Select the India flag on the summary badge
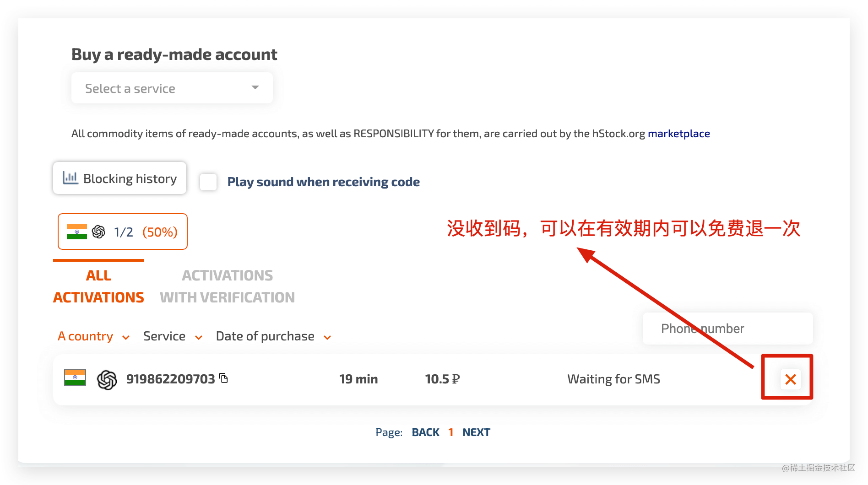Screen dimensions: 868x485 coord(76,232)
